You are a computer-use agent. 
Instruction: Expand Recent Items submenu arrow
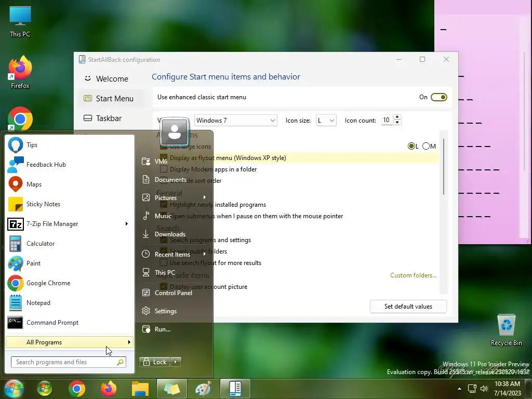coord(205,254)
